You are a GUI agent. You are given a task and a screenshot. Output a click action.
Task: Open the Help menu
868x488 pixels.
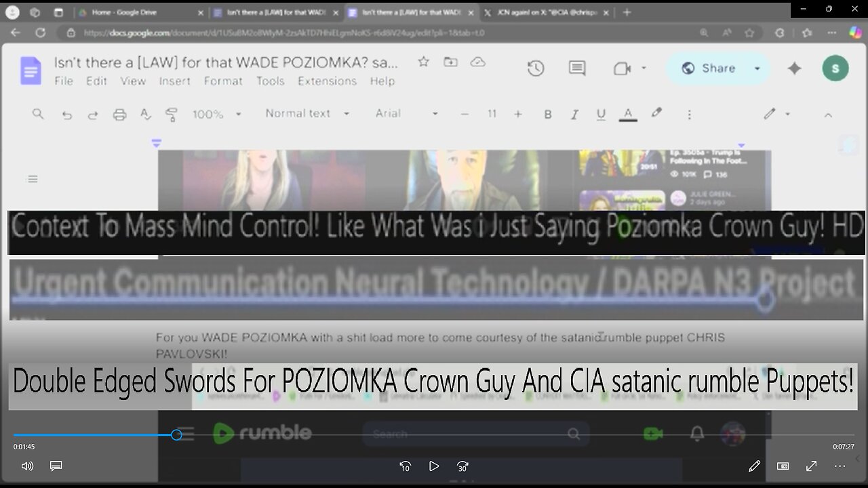click(382, 81)
